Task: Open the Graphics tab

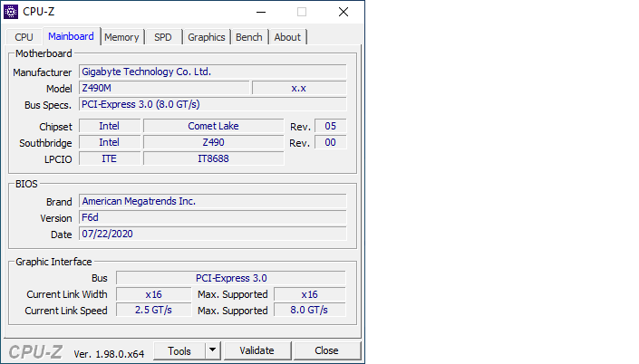Action: pos(207,37)
